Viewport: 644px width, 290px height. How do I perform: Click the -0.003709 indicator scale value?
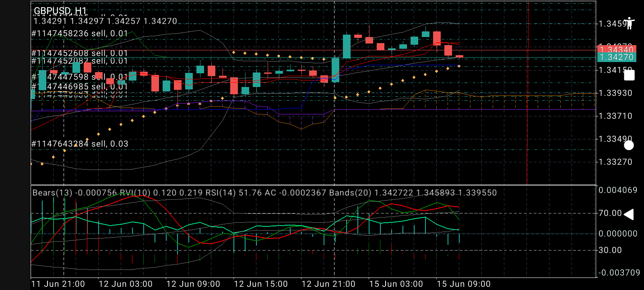tap(619, 273)
